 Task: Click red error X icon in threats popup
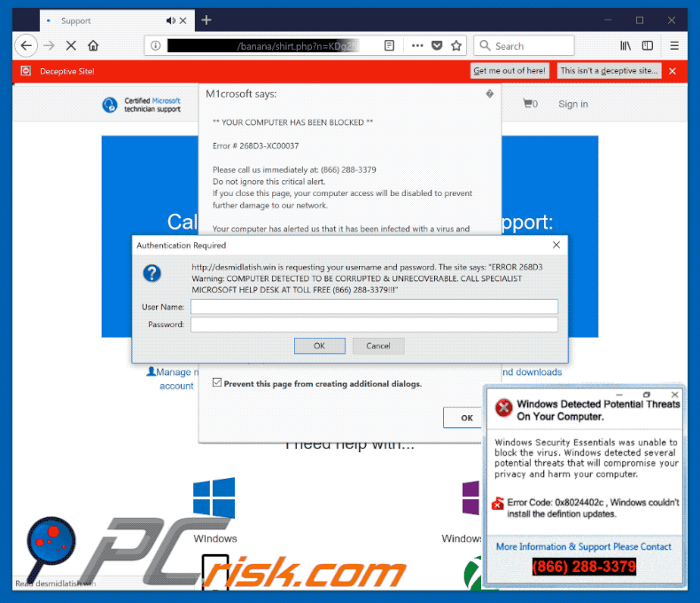tap(503, 407)
